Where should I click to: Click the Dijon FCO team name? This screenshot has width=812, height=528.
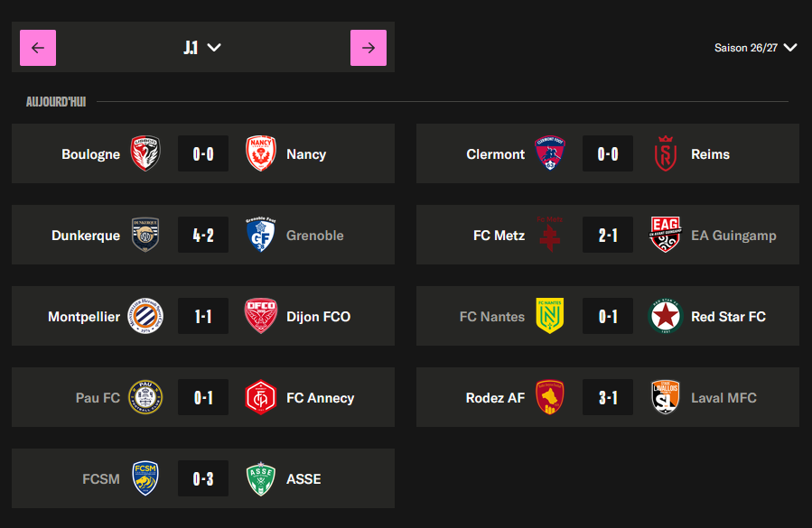point(319,316)
